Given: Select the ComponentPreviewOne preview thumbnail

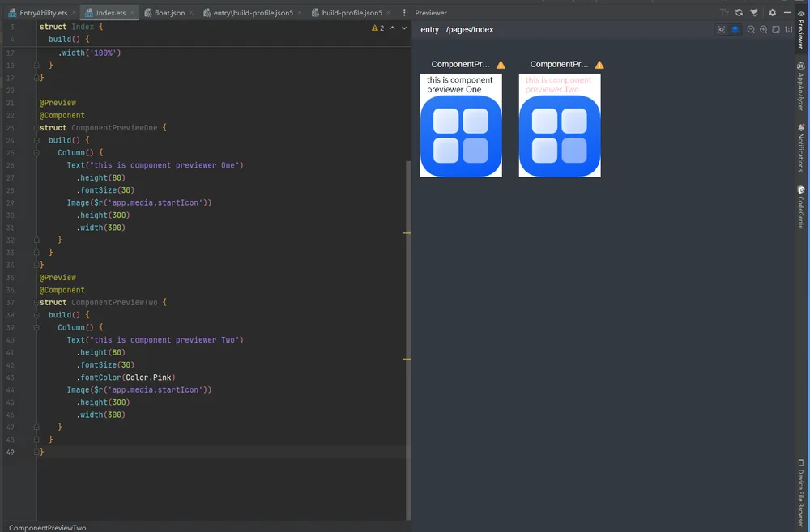Looking at the screenshot, I should 461,126.
